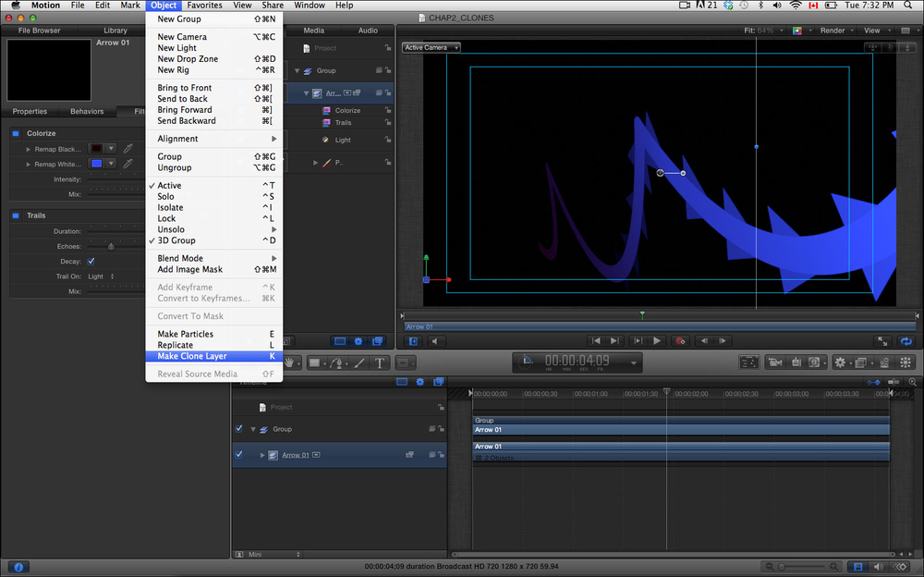Select the Text tool in toolbar

click(x=379, y=362)
